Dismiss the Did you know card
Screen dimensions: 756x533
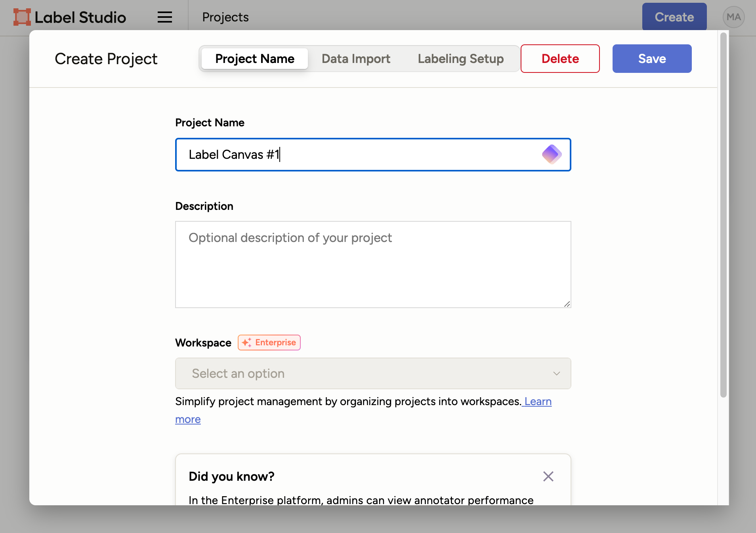548,476
